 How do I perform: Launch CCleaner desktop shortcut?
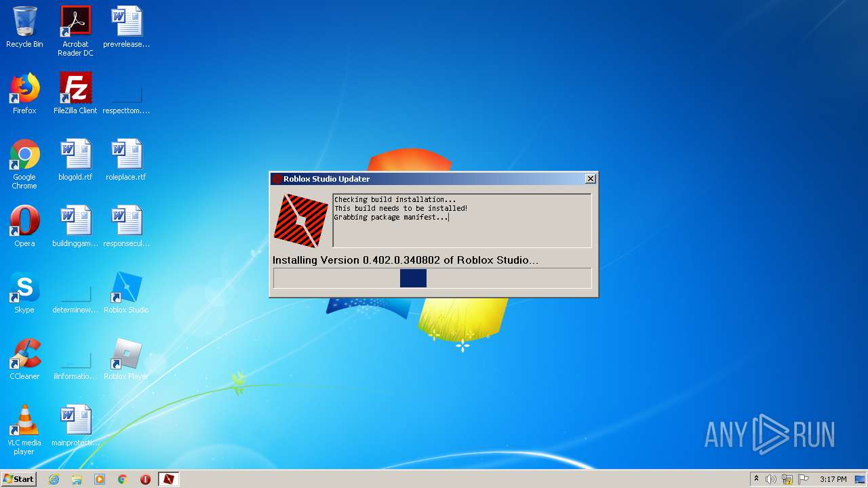24,359
